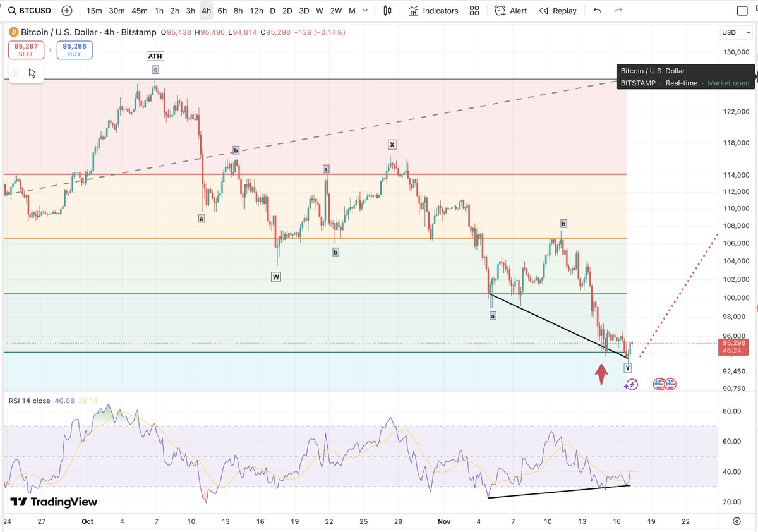Select the 15m timeframe
758x532 pixels.
[x=94, y=11]
